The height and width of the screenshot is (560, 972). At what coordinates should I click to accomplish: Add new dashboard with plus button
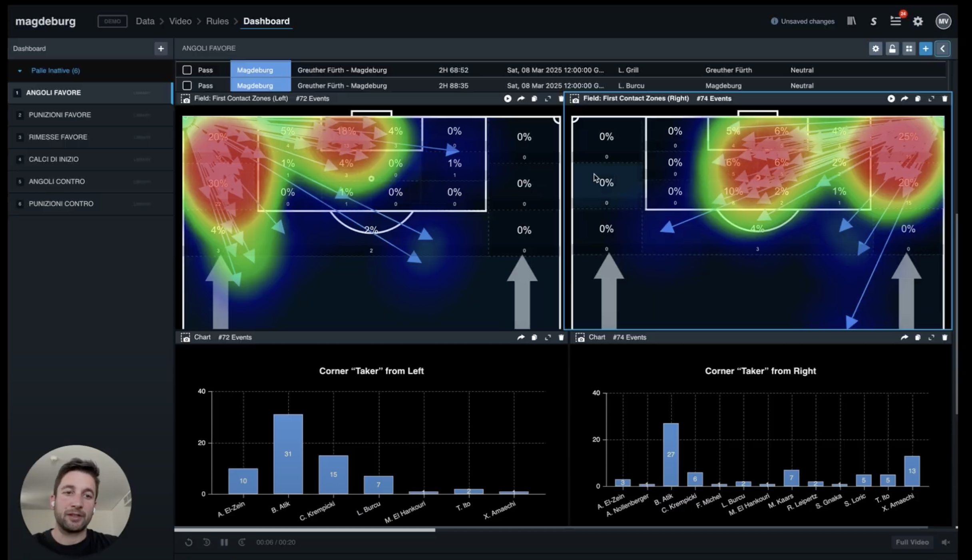[161, 49]
